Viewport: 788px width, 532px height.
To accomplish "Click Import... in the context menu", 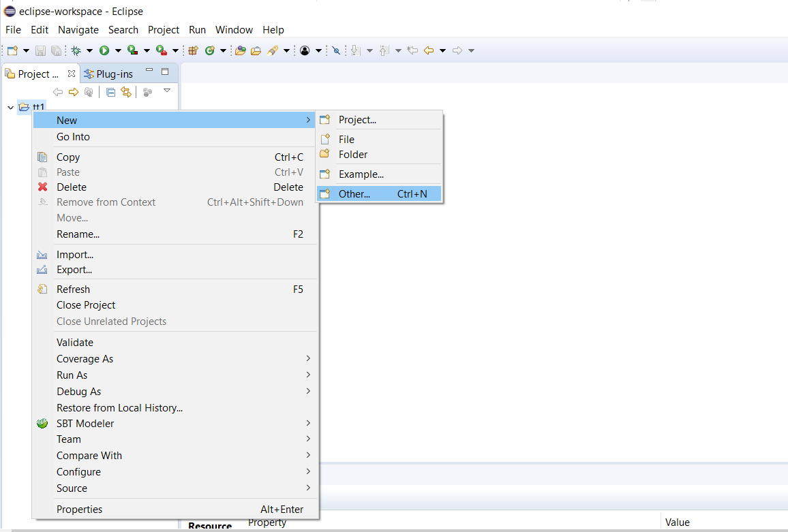I will (x=175, y=255).
